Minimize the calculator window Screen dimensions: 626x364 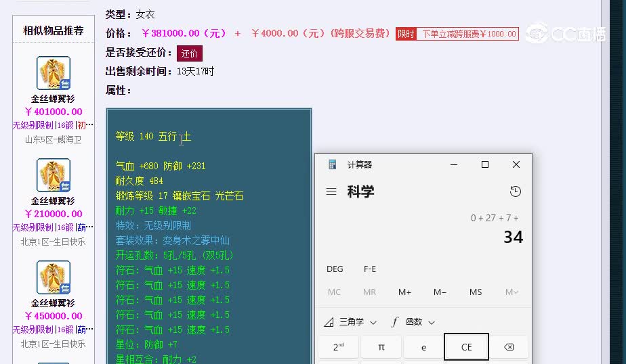point(454,164)
